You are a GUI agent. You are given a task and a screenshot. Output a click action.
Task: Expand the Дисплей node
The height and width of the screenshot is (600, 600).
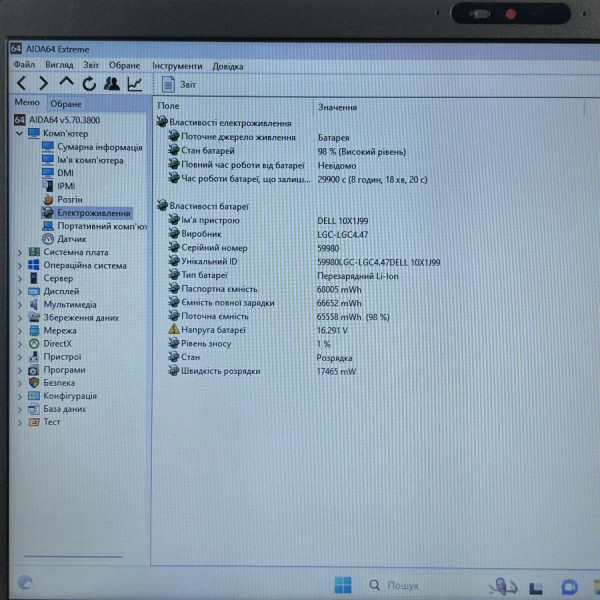click(20, 292)
